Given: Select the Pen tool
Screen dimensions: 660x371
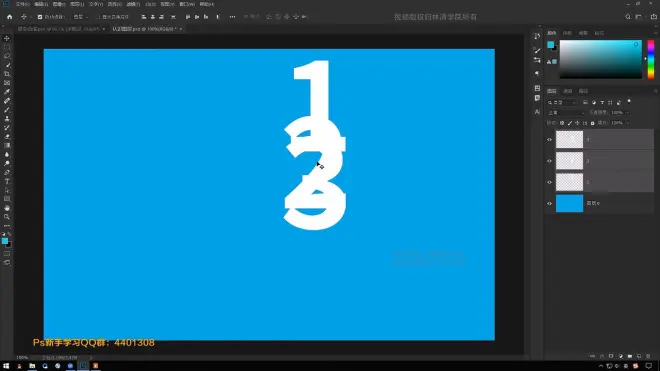Looking at the screenshot, I should [7, 172].
